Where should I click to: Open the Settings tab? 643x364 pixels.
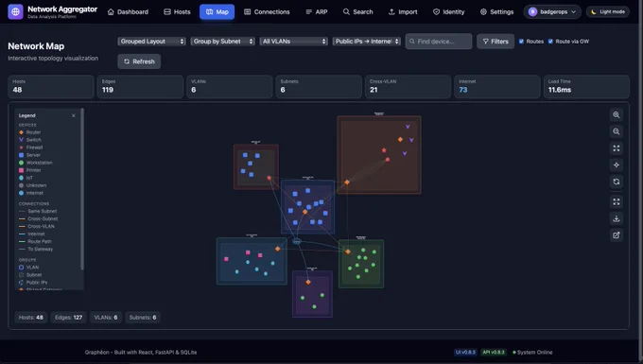point(496,12)
